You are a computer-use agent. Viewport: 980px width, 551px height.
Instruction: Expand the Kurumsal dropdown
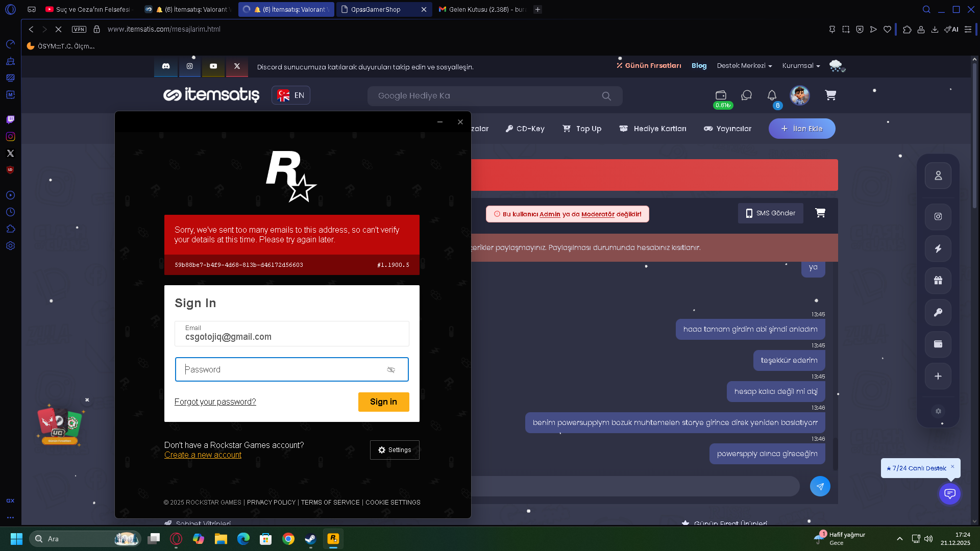click(801, 66)
